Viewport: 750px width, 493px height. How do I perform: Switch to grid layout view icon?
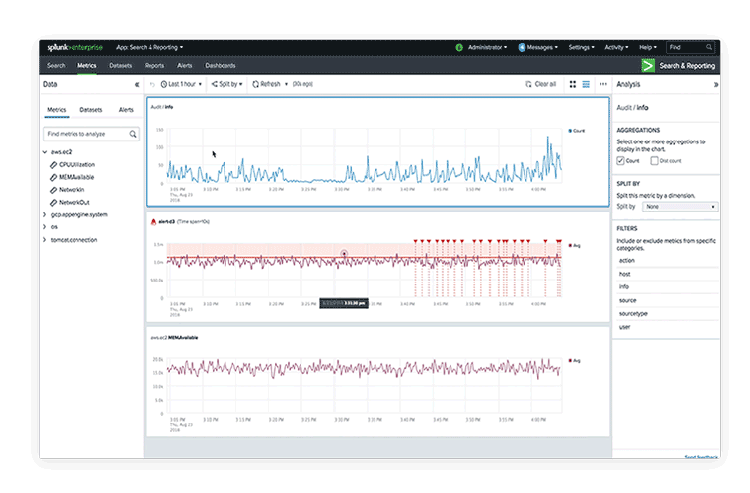573,85
